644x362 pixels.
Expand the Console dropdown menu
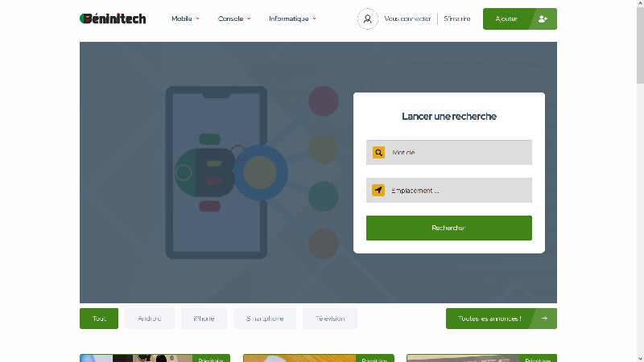(234, 19)
